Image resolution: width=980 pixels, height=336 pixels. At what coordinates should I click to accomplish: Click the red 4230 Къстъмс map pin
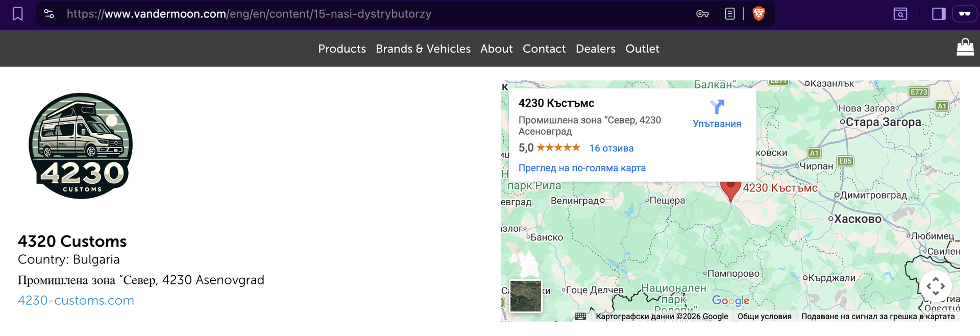[x=730, y=190]
